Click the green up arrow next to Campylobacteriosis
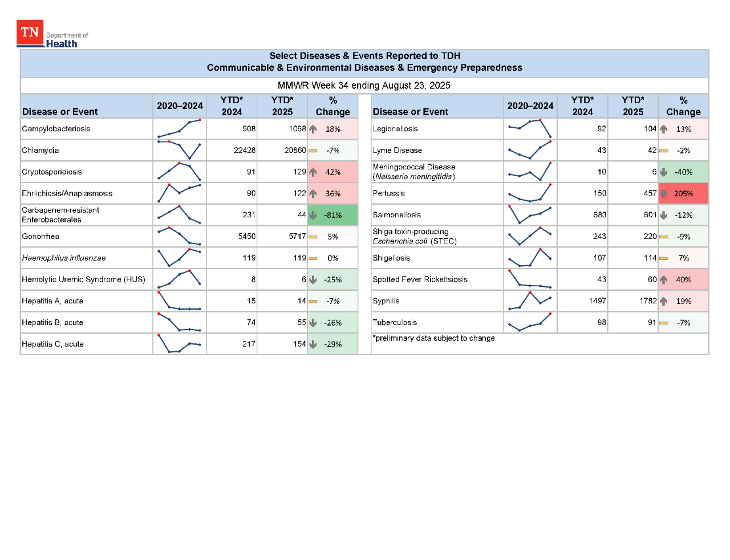730x560 pixels. click(x=313, y=129)
